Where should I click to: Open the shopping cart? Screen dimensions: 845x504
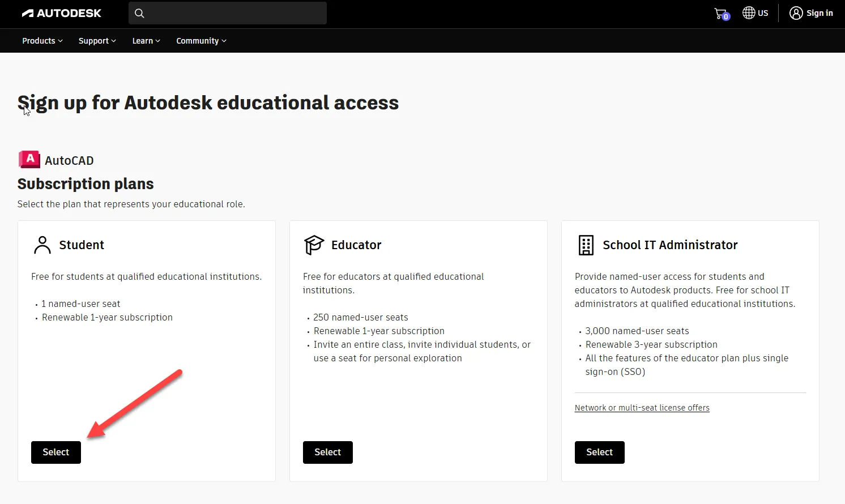pyautogui.click(x=720, y=12)
